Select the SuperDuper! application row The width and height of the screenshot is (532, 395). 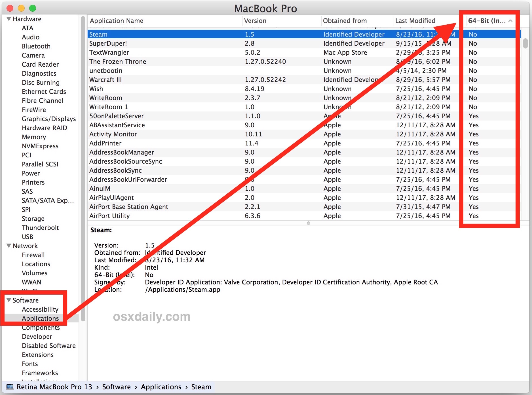[304, 43]
